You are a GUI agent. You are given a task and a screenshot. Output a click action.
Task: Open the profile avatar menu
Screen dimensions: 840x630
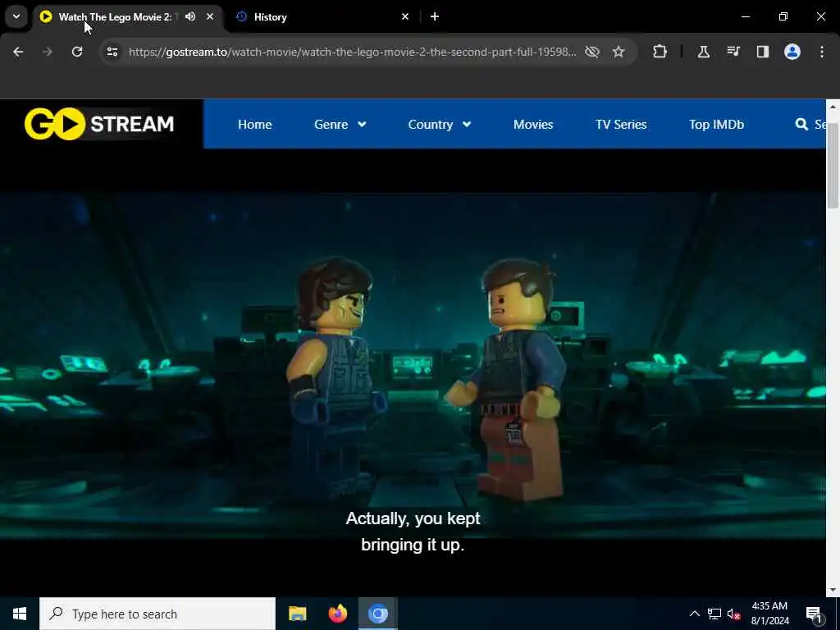792,52
